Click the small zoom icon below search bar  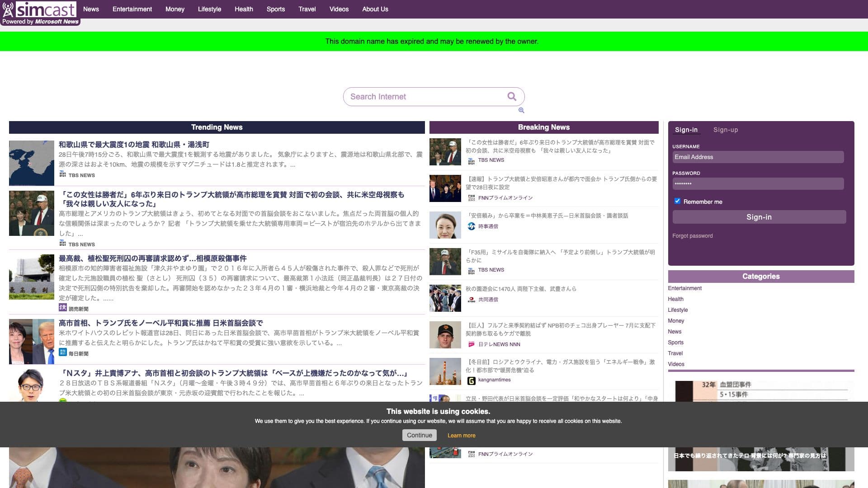click(x=521, y=110)
